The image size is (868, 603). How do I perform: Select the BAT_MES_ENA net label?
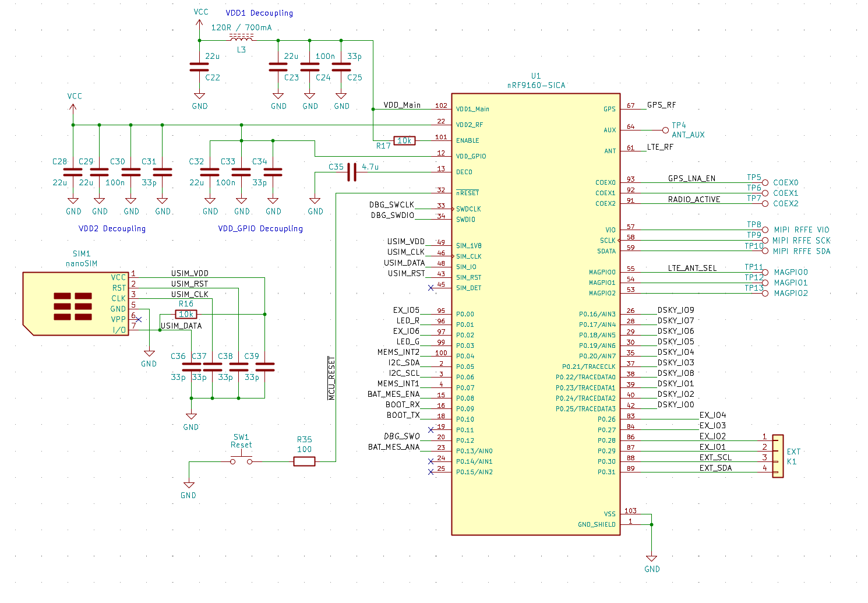coord(393,394)
